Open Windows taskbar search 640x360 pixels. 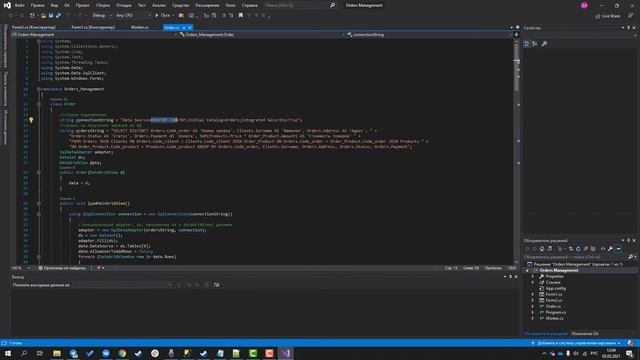pyautogui.click(x=24, y=353)
